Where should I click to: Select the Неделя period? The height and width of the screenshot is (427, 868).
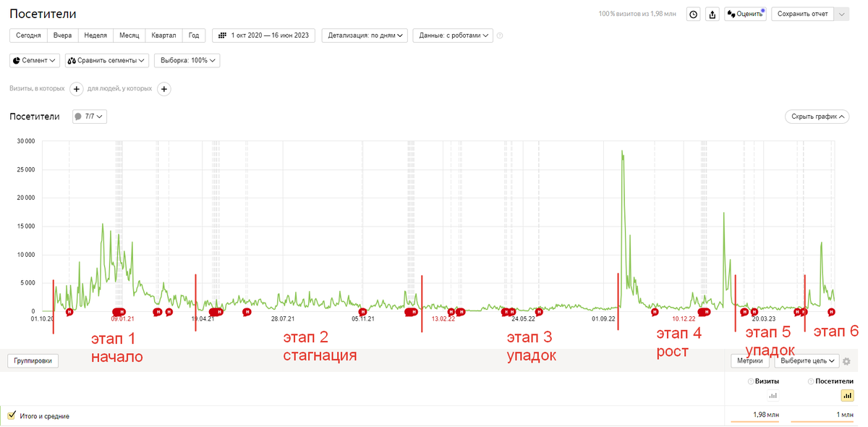[x=95, y=35]
